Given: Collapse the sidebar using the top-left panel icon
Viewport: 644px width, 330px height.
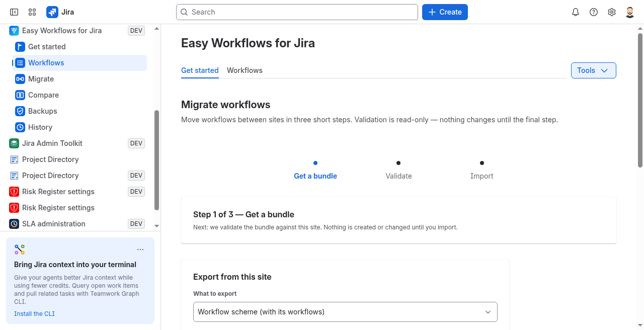Looking at the screenshot, I should pos(14,12).
